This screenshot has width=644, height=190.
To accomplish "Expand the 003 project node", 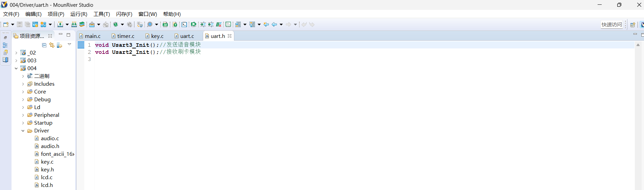I will pyautogui.click(x=16, y=61).
